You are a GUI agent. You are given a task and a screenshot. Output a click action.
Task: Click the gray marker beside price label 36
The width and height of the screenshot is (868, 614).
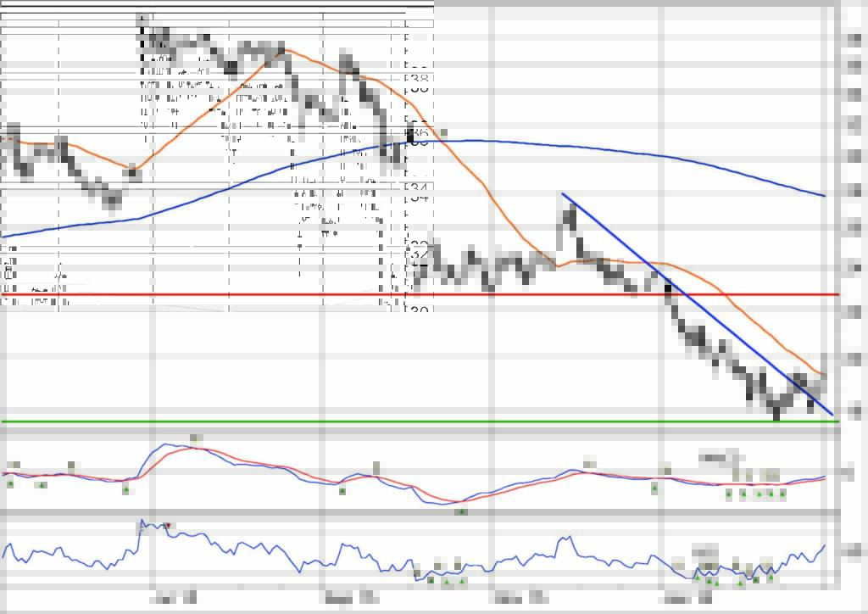click(442, 133)
